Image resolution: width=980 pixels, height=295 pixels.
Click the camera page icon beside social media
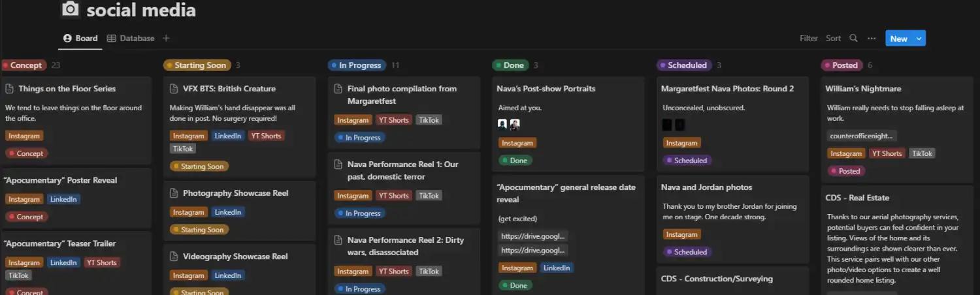70,9
